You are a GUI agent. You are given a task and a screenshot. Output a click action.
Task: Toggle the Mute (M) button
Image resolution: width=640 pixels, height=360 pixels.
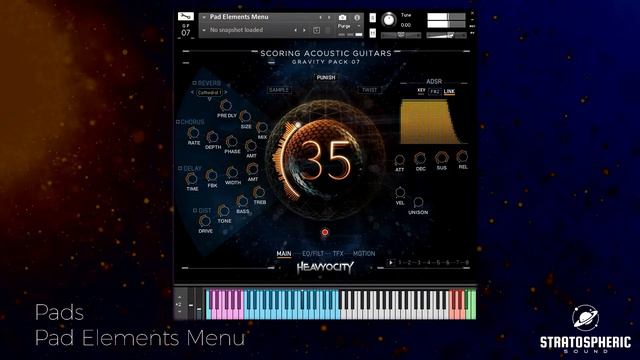point(373,33)
